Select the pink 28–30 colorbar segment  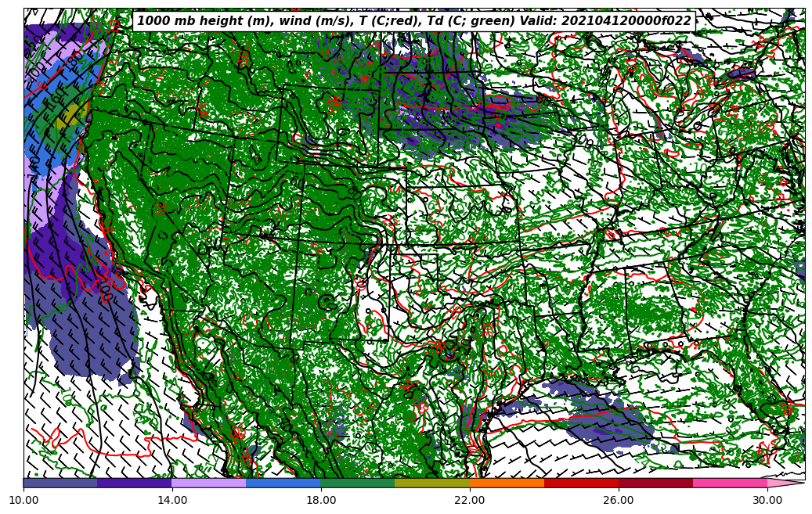pyautogui.click(x=730, y=483)
